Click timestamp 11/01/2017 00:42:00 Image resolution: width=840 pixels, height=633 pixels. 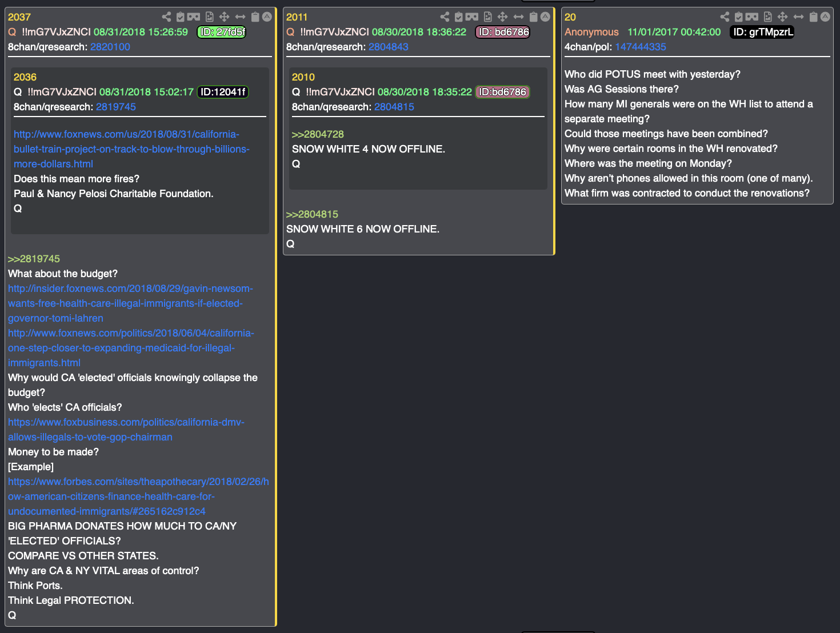click(x=674, y=32)
